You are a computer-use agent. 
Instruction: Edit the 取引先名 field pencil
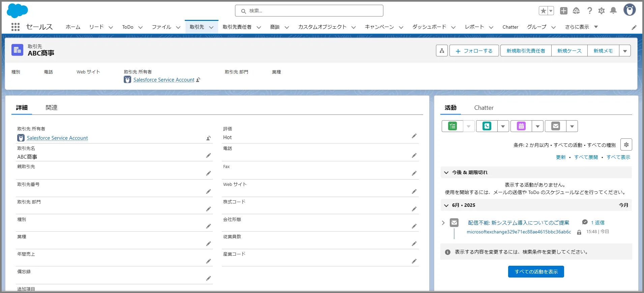pos(209,156)
